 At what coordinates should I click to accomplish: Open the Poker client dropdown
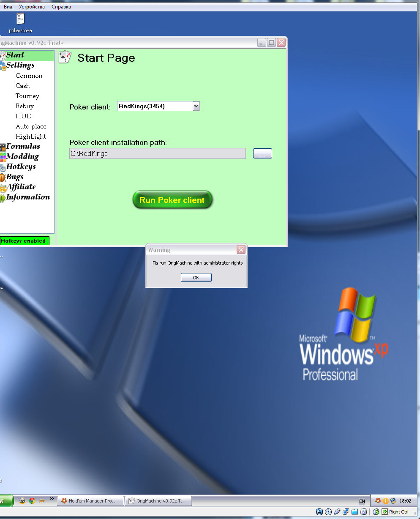pos(196,107)
